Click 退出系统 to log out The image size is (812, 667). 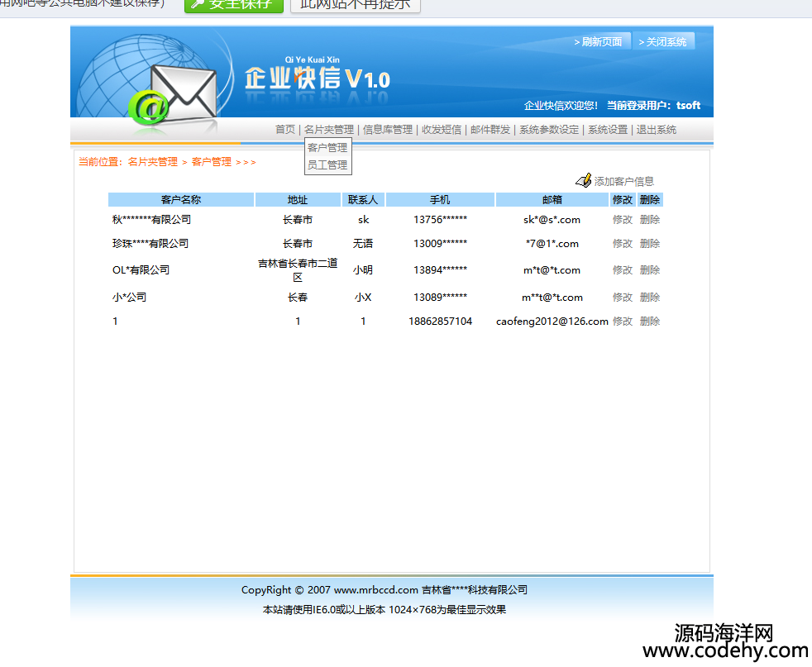tap(656, 130)
